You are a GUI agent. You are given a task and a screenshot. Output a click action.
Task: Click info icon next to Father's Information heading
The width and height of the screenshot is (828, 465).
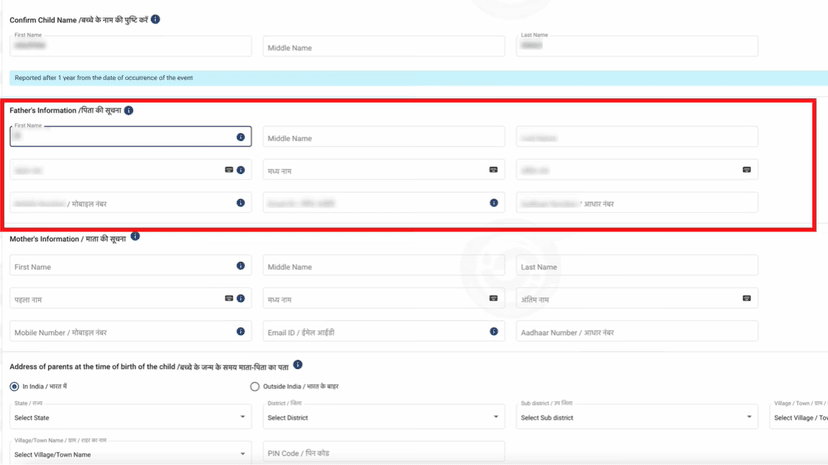(x=129, y=110)
